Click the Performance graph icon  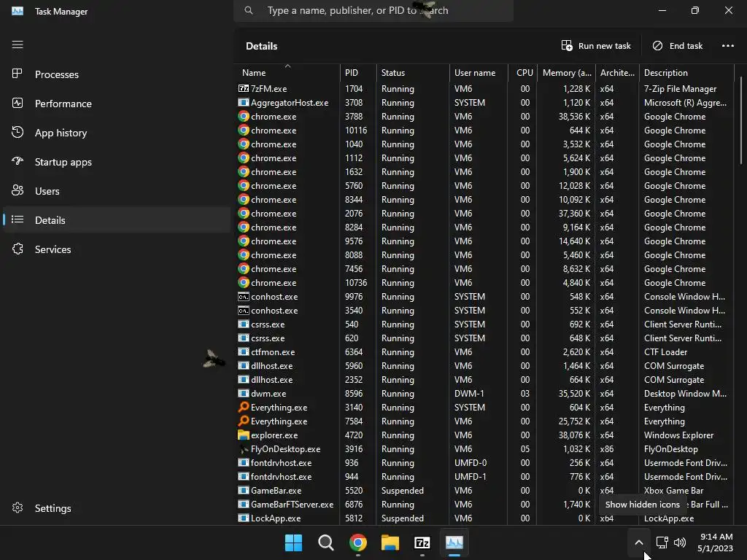(x=18, y=104)
